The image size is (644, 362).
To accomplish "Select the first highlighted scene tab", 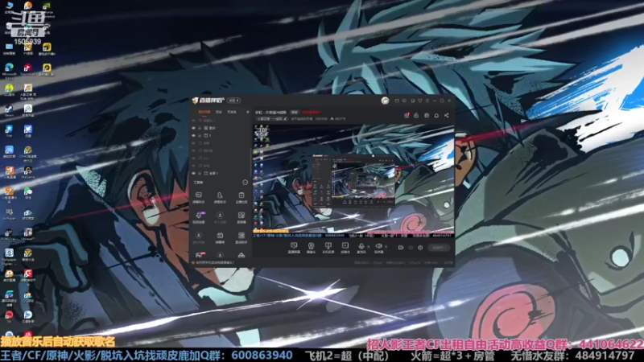I will pyautogui.click(x=204, y=112).
